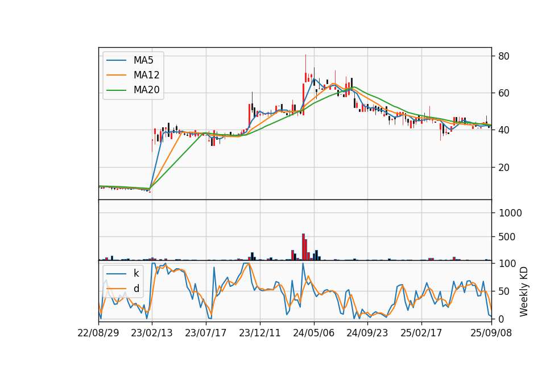
Task: Click the MA20 legend label
Action: pos(146,90)
